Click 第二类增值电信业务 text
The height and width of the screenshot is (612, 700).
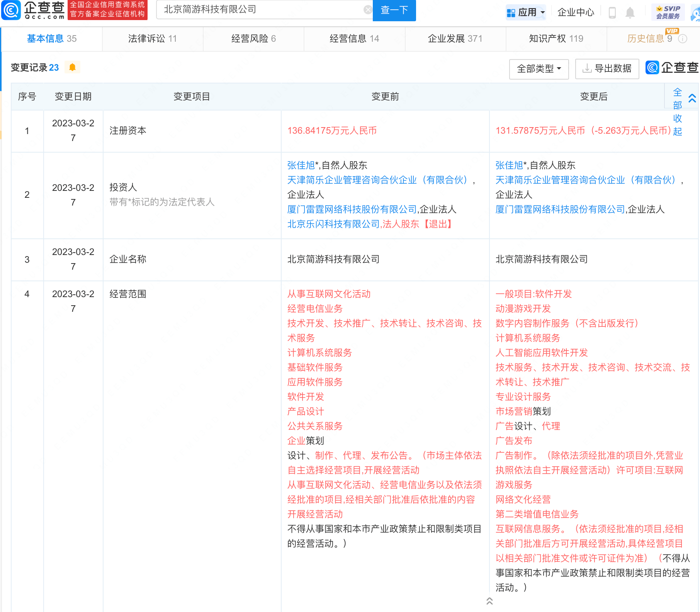(537, 514)
